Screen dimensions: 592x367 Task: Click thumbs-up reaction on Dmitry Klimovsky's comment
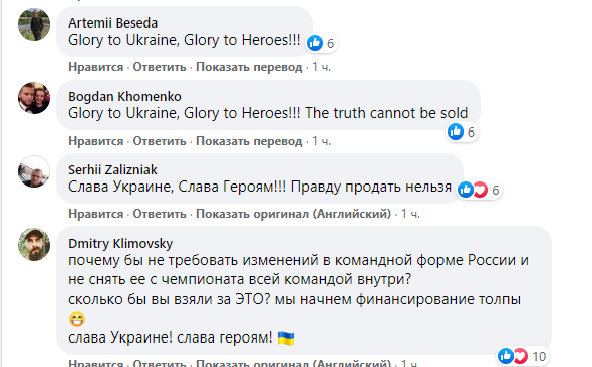(x=506, y=356)
